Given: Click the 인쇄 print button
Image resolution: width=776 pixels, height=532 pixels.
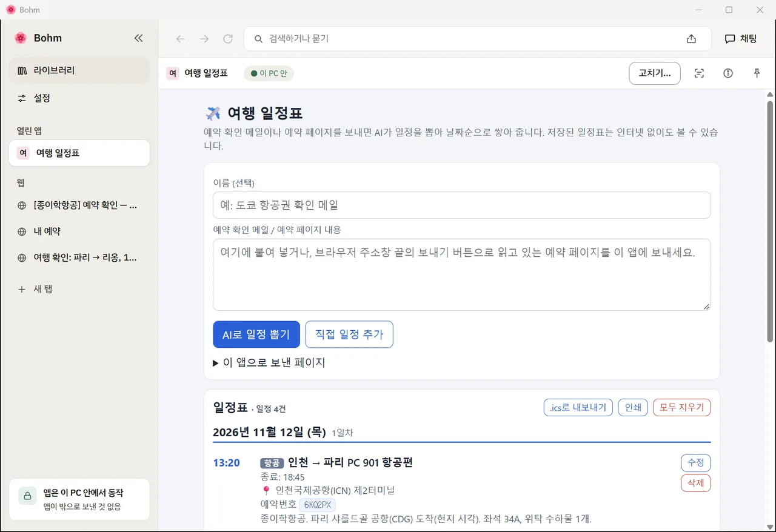Looking at the screenshot, I should click(x=633, y=408).
